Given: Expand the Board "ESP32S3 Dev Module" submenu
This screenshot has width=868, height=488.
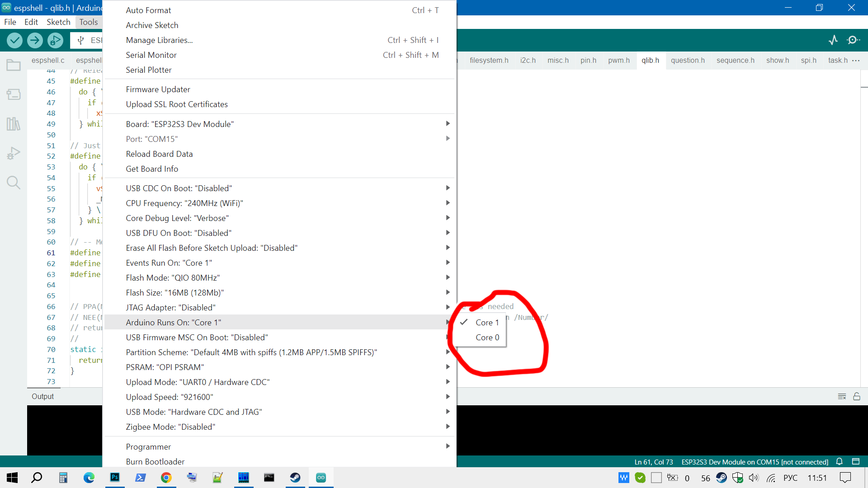Looking at the screenshot, I should [279, 124].
